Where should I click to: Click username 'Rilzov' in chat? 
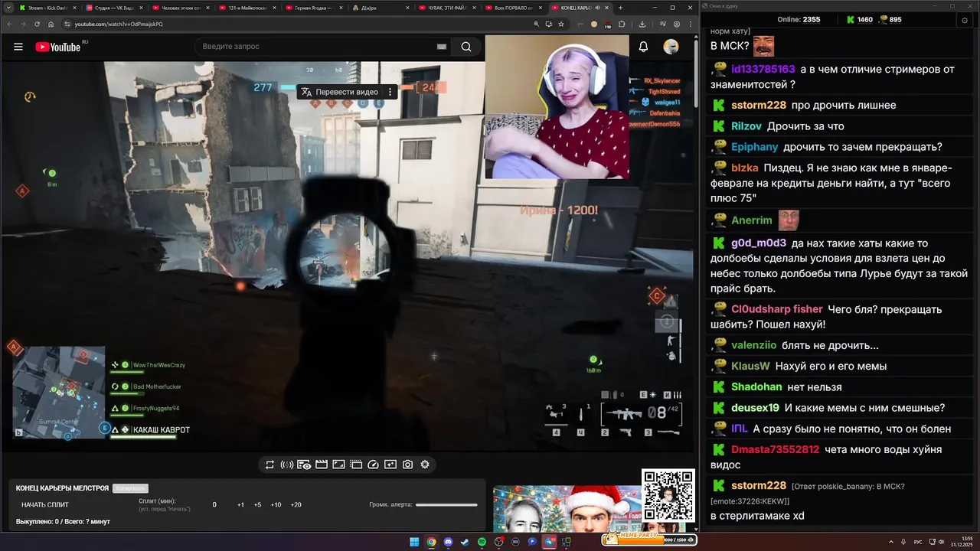click(x=746, y=126)
